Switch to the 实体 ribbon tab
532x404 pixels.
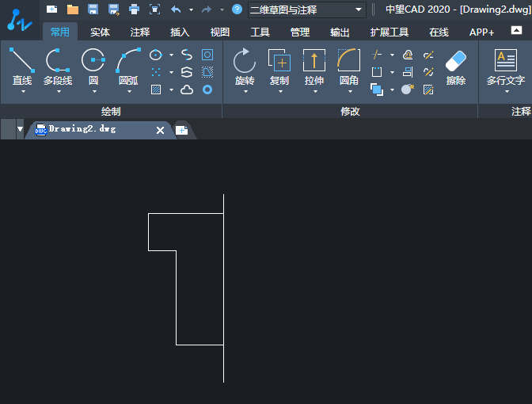click(x=100, y=32)
